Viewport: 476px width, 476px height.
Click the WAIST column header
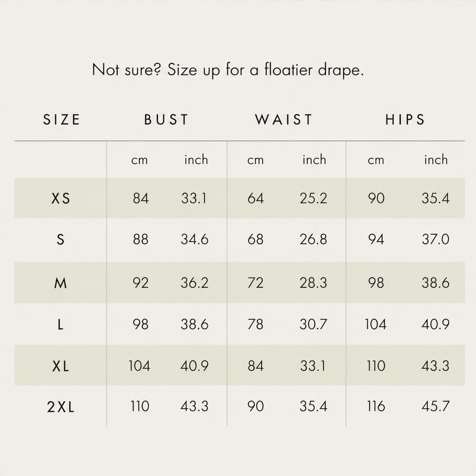point(284,119)
